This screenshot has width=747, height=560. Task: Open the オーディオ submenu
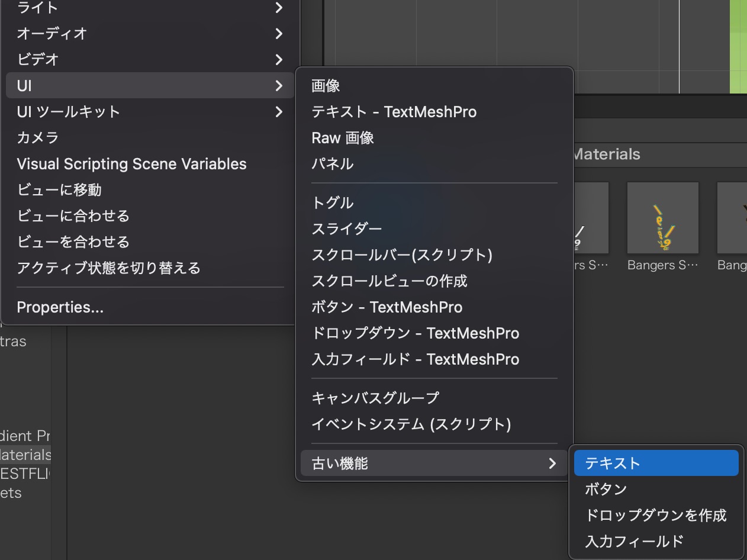pos(278,34)
